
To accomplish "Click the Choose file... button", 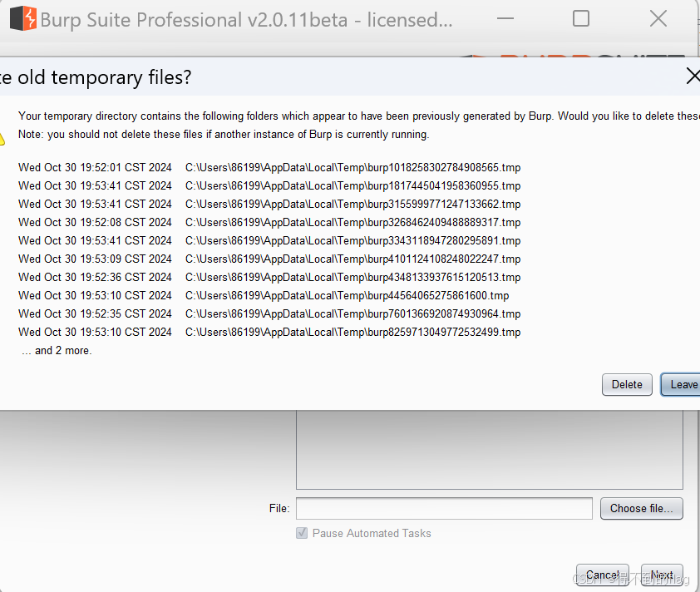I will [642, 509].
